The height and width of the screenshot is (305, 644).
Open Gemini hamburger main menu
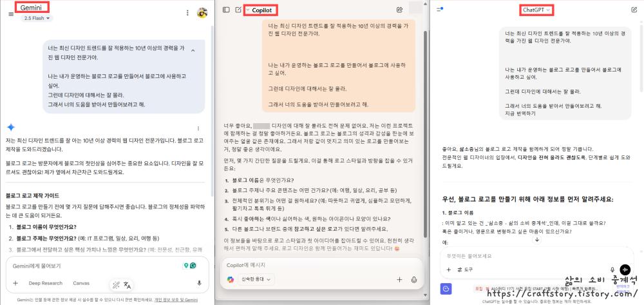[x=11, y=14]
